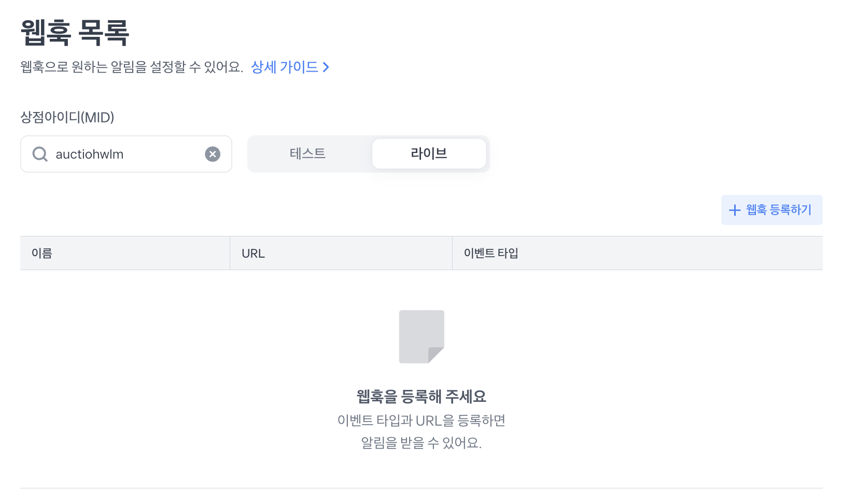This screenshot has width=842, height=504.
Task: Click the empty document placeholder icon
Action: coord(422,337)
